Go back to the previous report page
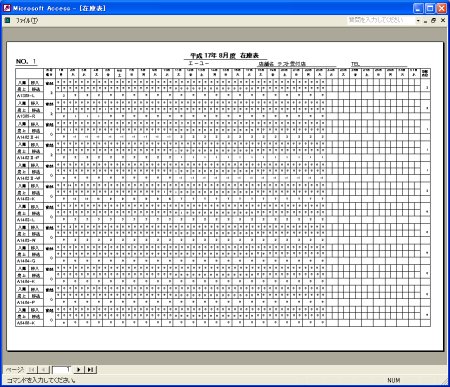 (43, 369)
